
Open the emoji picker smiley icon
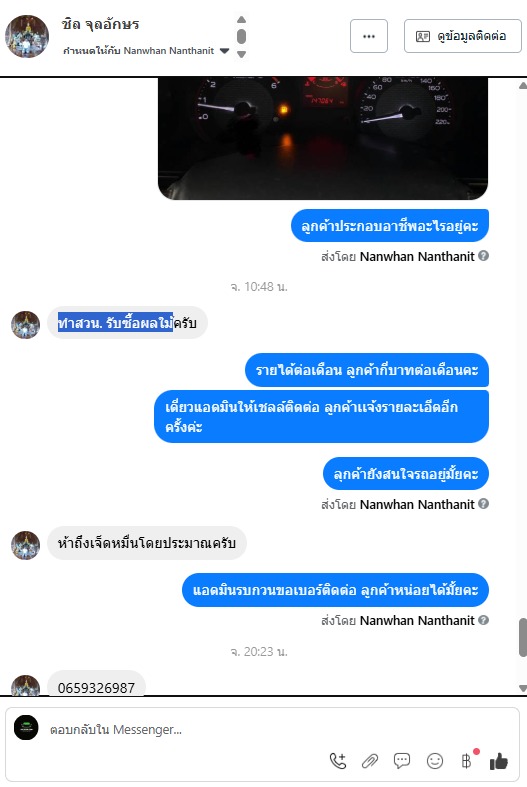[x=435, y=761]
